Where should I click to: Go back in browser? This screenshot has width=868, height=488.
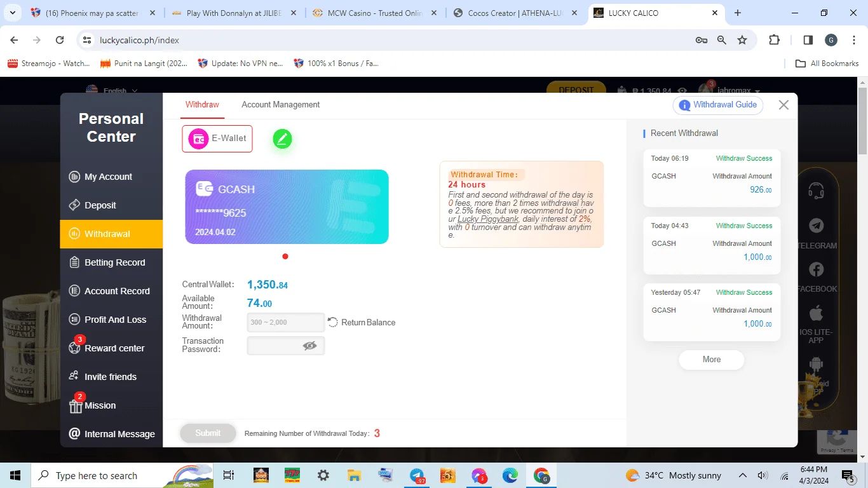click(x=15, y=40)
